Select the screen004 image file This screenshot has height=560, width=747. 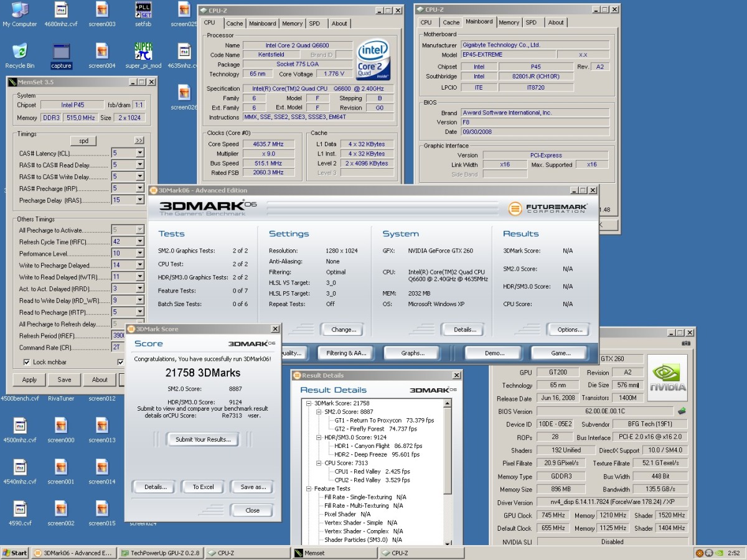(x=102, y=56)
